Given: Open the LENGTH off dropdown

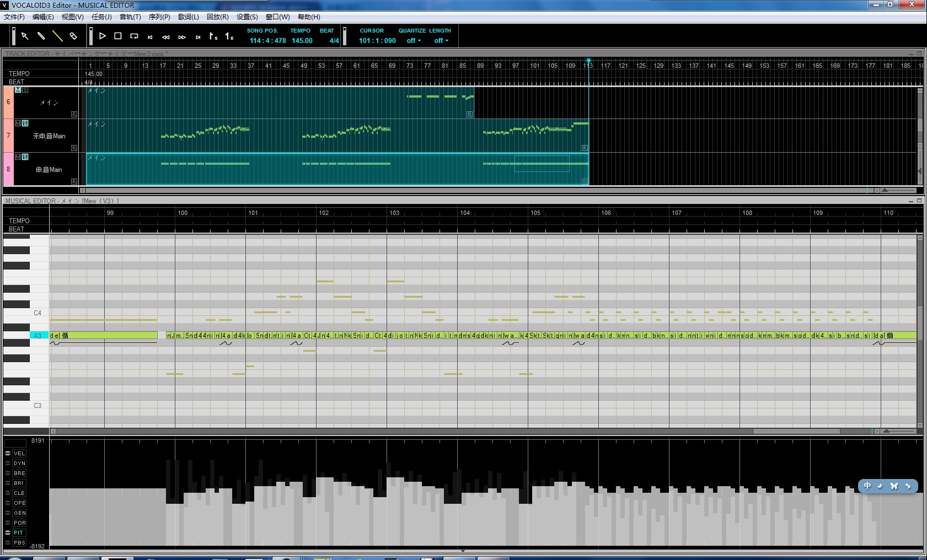Looking at the screenshot, I should click(x=441, y=41).
